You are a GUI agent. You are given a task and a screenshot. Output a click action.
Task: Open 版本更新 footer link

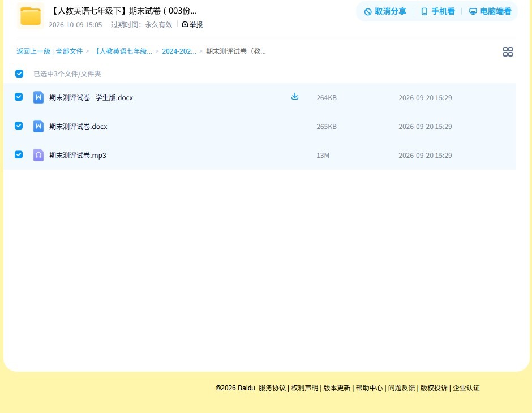[x=337, y=388]
